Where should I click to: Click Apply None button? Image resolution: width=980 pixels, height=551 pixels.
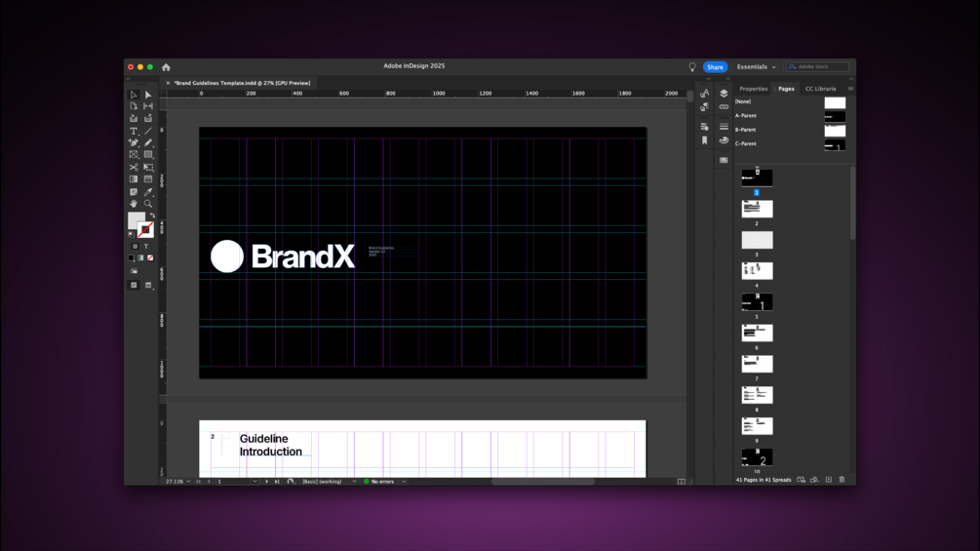pos(150,258)
